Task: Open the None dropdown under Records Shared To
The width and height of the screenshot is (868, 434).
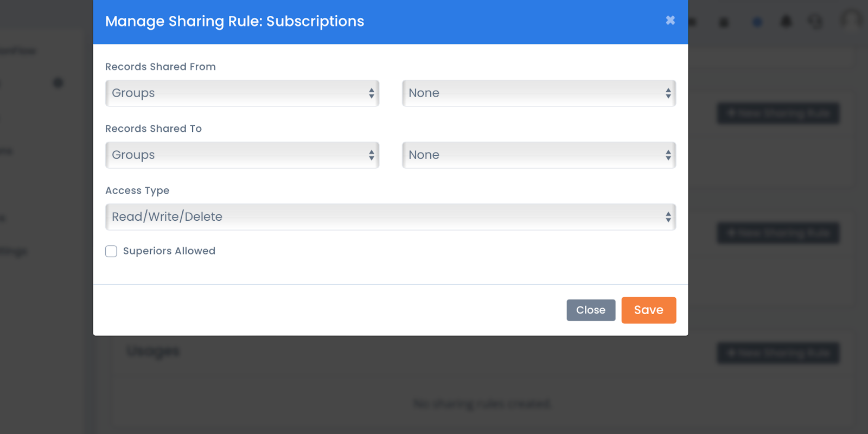Action: pos(539,155)
